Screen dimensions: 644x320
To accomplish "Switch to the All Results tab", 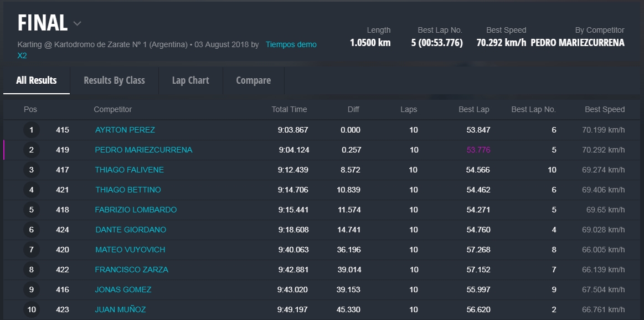I will [x=37, y=80].
